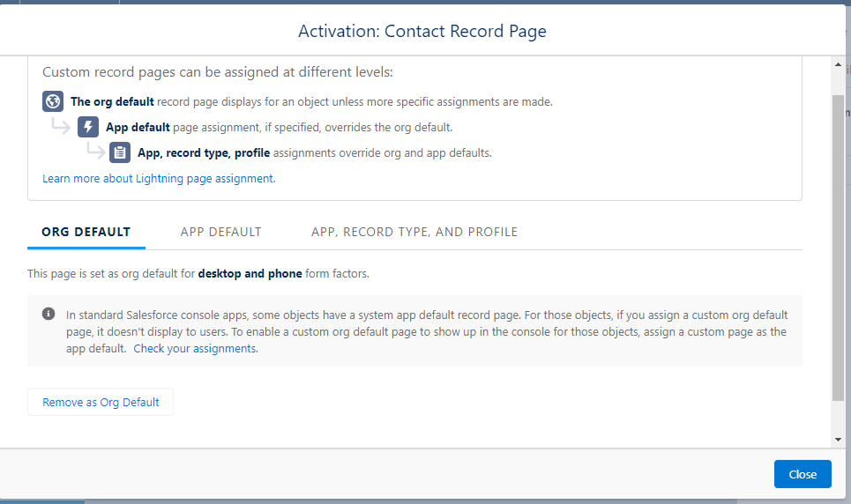Switch to the APP DEFAULT tab

tap(220, 233)
